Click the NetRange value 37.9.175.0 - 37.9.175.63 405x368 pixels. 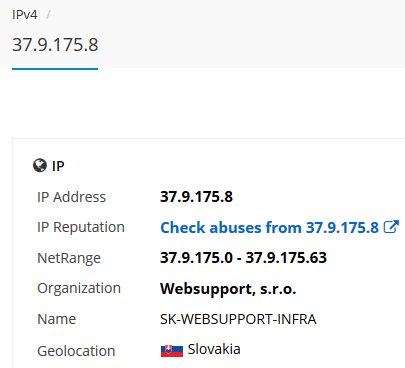click(x=243, y=258)
